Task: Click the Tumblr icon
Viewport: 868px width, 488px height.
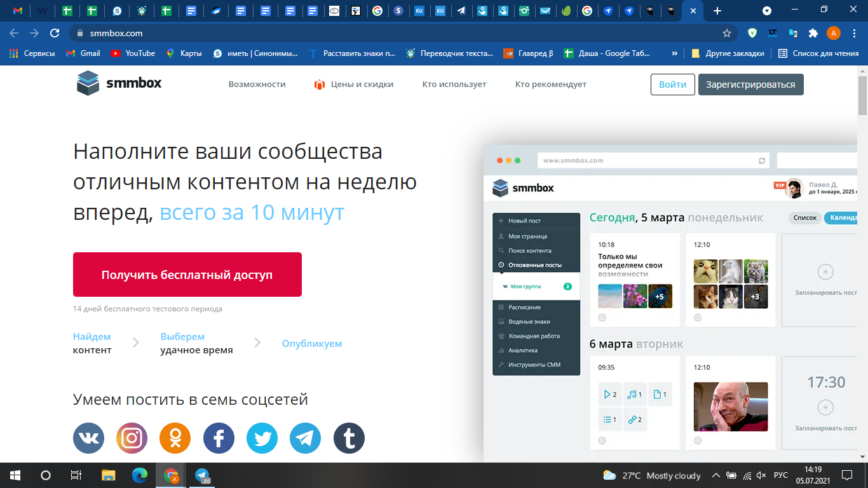Action: click(x=349, y=438)
